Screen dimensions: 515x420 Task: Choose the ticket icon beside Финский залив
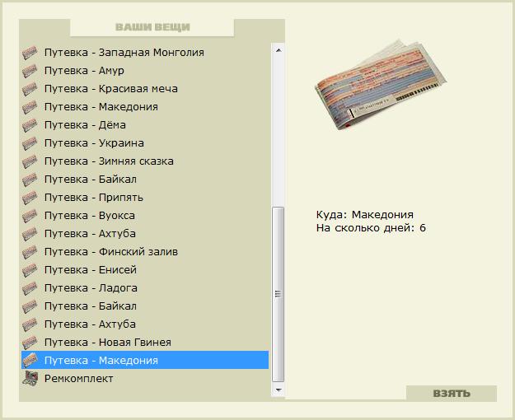click(30, 252)
